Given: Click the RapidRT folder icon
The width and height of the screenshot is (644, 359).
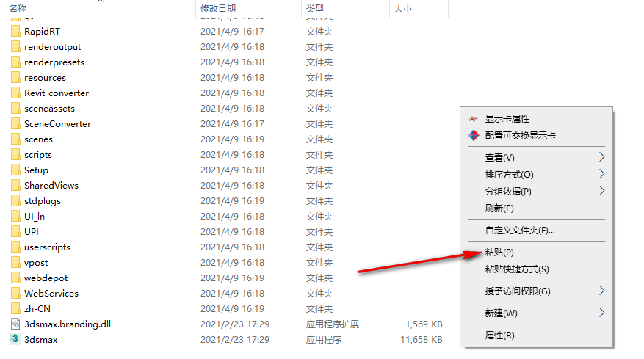Looking at the screenshot, I should point(15,32).
